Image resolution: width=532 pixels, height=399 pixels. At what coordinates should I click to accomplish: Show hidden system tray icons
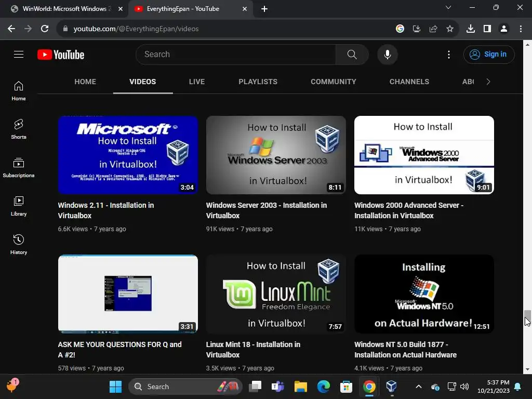tap(419, 387)
